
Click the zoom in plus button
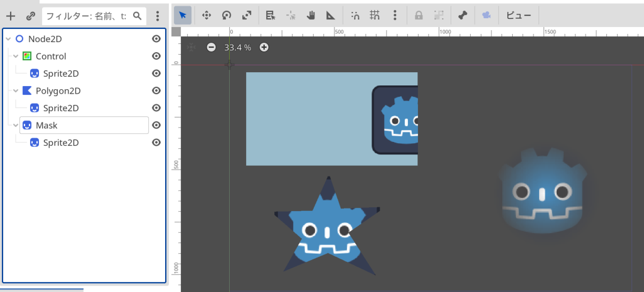coord(264,47)
